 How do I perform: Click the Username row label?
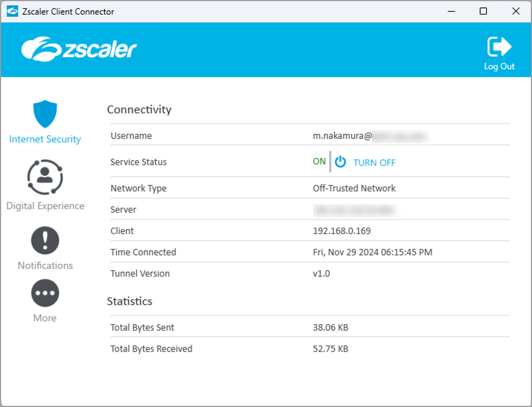click(131, 136)
